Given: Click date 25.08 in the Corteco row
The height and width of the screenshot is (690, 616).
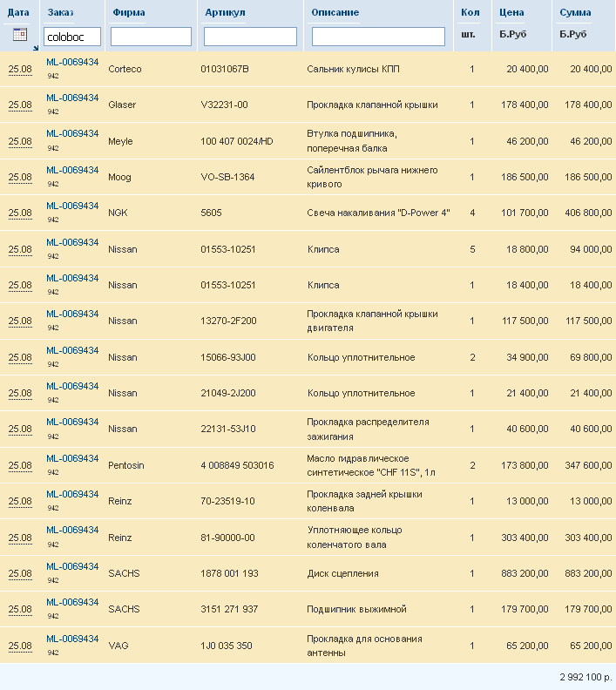Looking at the screenshot, I should (x=20, y=69).
